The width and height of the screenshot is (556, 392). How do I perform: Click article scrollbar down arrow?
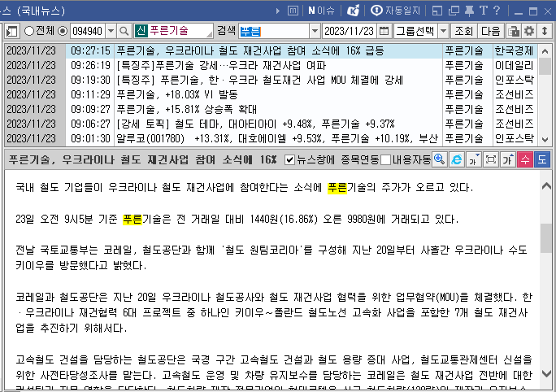[x=546, y=373]
